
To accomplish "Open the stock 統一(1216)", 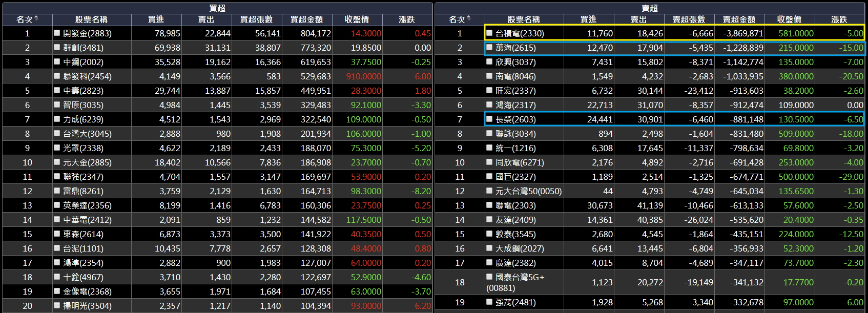I will [515, 148].
